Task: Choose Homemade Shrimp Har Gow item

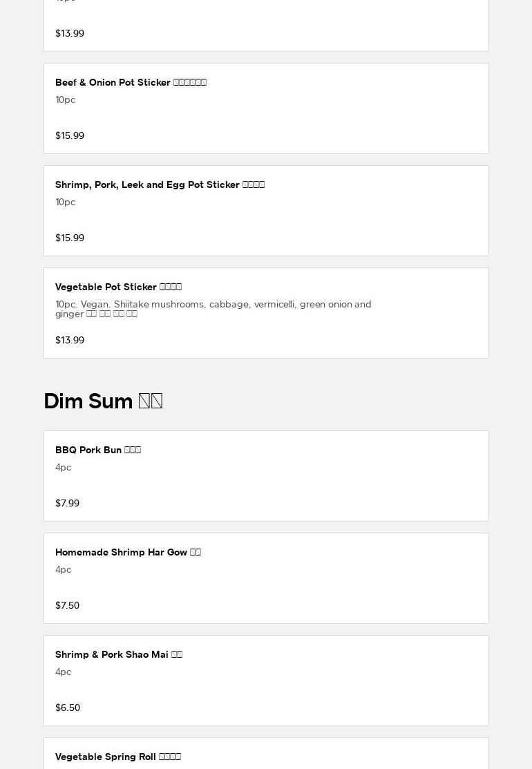Action: (266, 578)
